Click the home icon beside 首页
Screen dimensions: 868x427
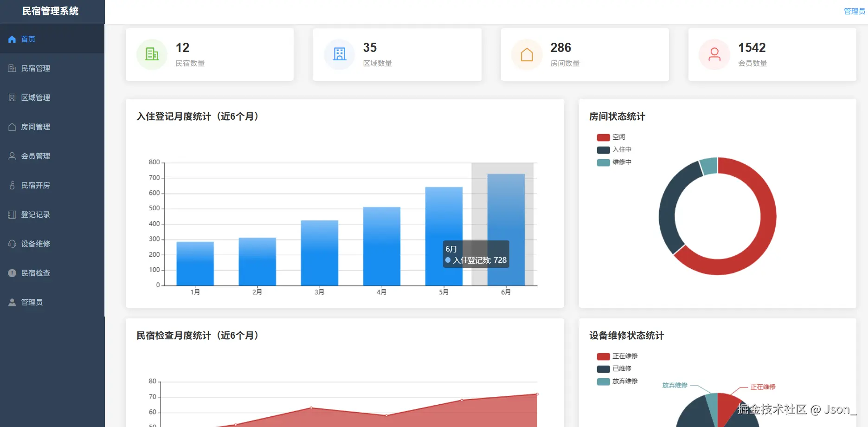pyautogui.click(x=12, y=39)
